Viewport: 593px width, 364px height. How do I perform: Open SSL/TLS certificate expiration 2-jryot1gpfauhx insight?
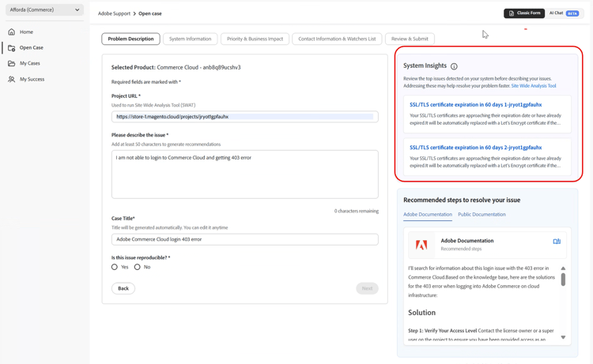point(476,148)
